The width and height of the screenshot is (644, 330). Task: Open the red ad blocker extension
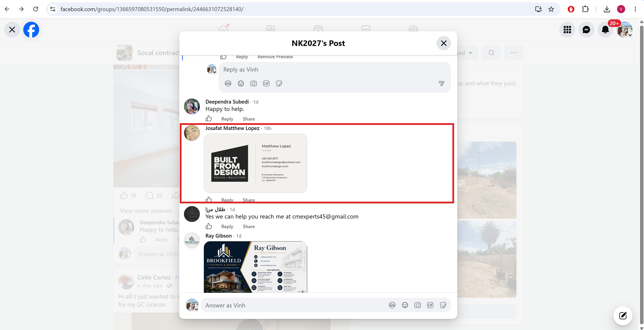pos(571,9)
